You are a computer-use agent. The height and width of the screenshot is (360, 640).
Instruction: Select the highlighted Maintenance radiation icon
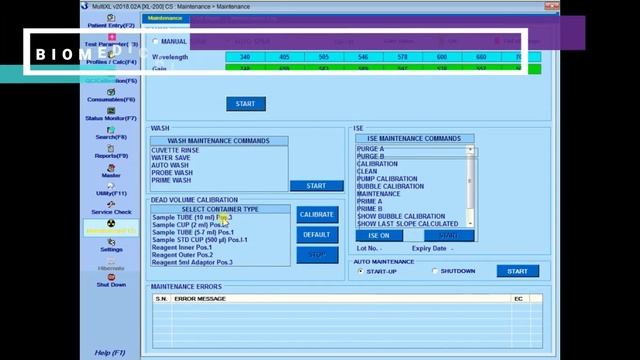[111, 223]
